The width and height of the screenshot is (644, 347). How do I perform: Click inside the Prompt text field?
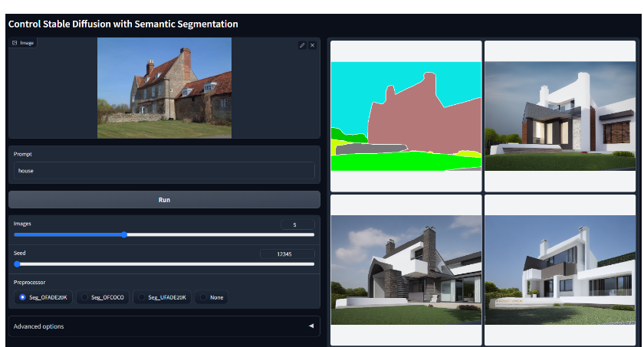click(x=164, y=171)
